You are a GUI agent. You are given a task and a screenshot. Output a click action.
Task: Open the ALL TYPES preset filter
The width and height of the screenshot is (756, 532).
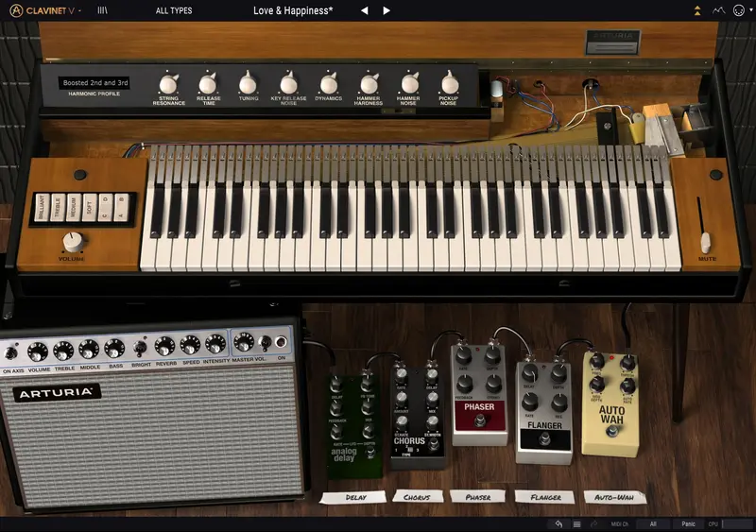175,10
